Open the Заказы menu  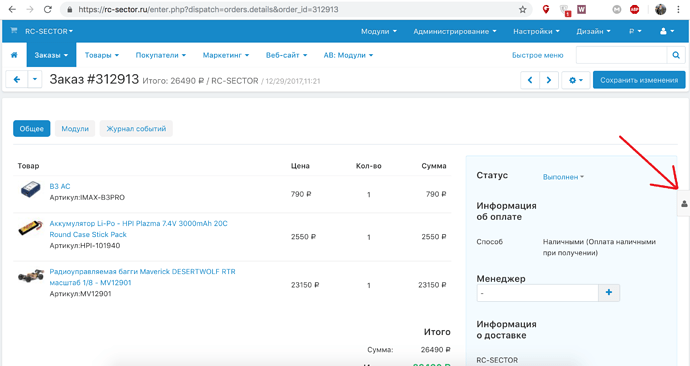51,55
